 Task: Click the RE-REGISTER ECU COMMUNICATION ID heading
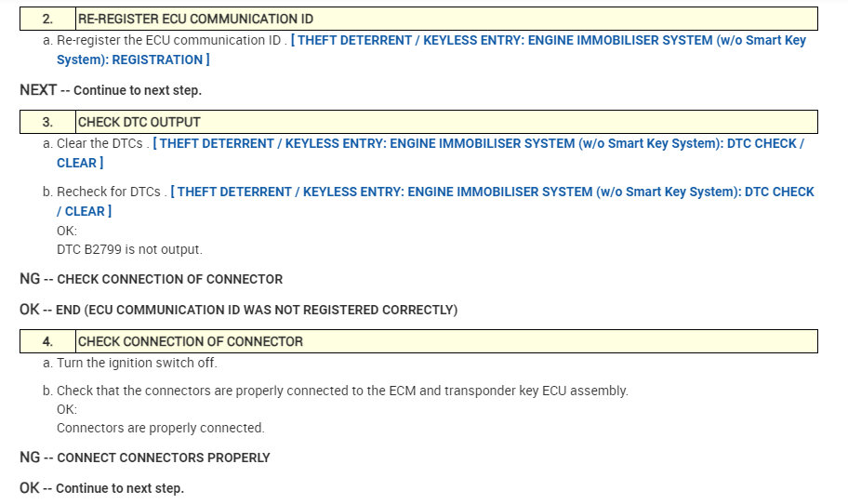point(195,19)
